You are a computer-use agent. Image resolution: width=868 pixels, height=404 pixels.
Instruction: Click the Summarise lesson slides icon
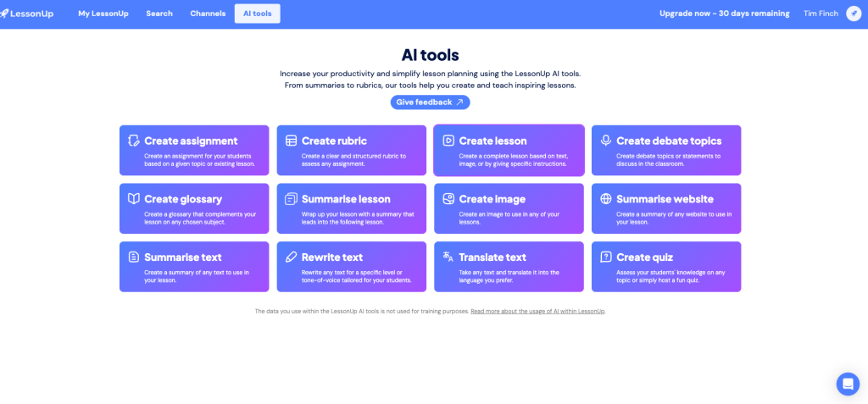tap(292, 199)
